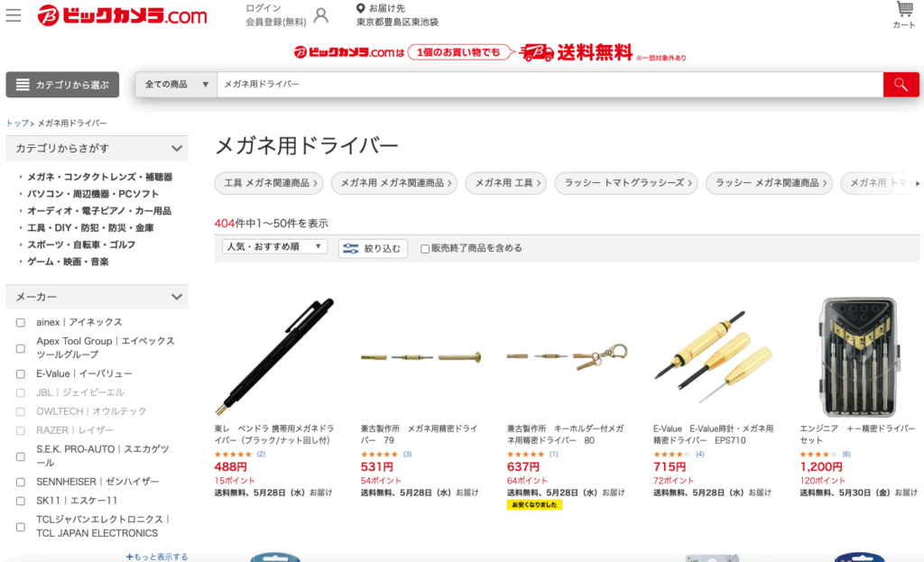
Task: Check the ainex manufacturer checkbox
Action: point(21,322)
